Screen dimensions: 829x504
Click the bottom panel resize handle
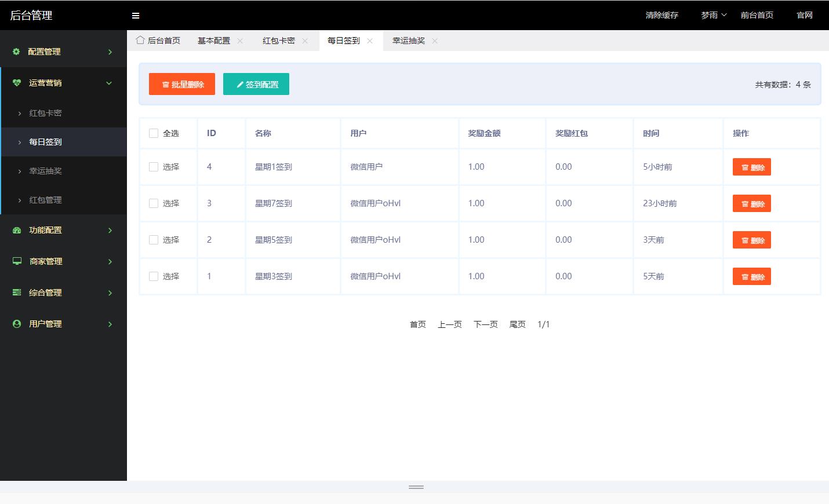pos(416,487)
